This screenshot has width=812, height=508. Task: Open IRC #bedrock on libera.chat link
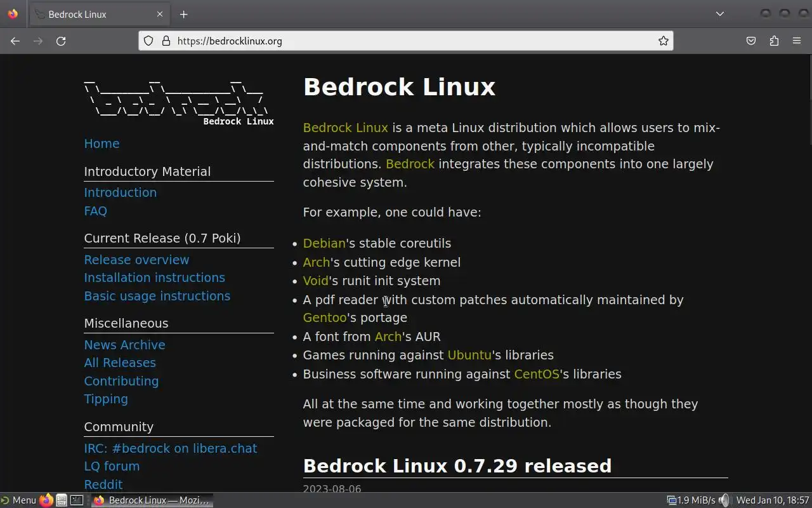coord(171,448)
